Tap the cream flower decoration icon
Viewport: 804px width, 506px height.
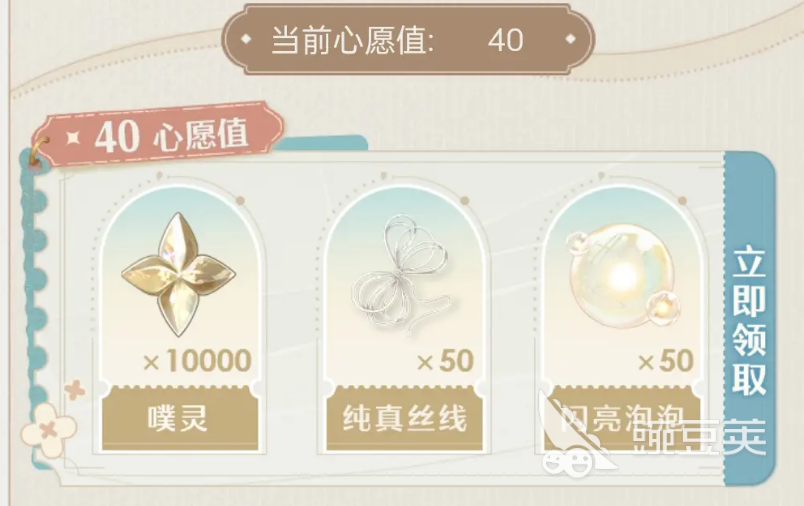tap(49, 430)
